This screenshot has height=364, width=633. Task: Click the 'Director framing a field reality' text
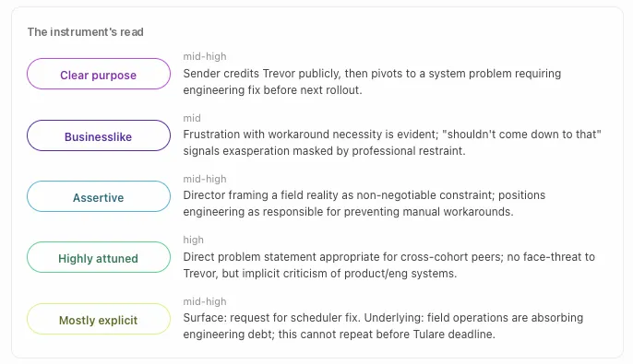pos(364,204)
